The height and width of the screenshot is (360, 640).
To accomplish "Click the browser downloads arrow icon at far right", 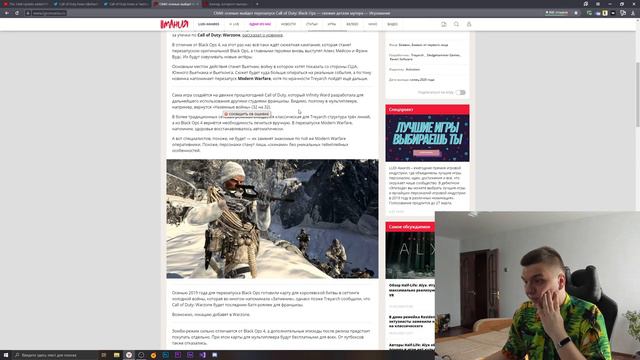I will (633, 13).
